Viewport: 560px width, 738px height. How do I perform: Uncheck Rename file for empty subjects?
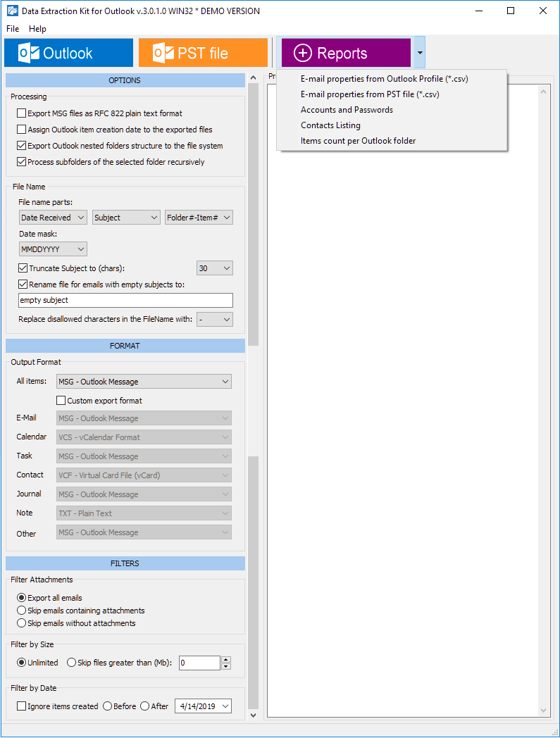[x=23, y=284]
